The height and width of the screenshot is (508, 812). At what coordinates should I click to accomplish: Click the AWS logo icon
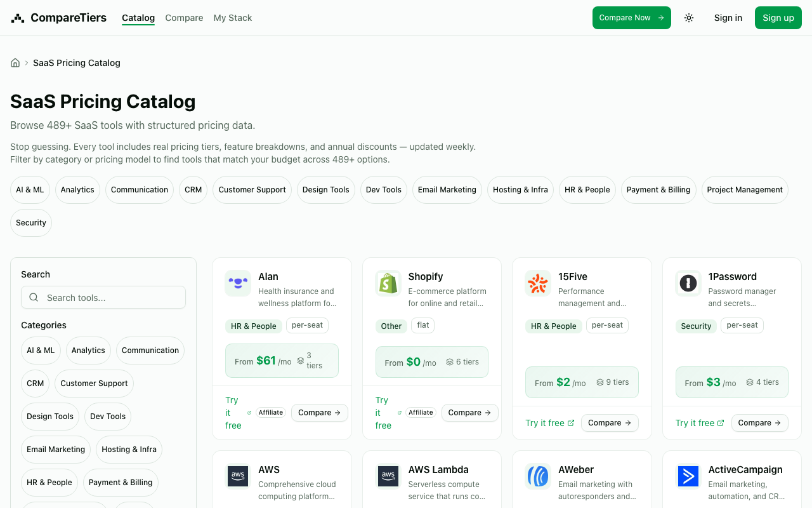(238, 476)
